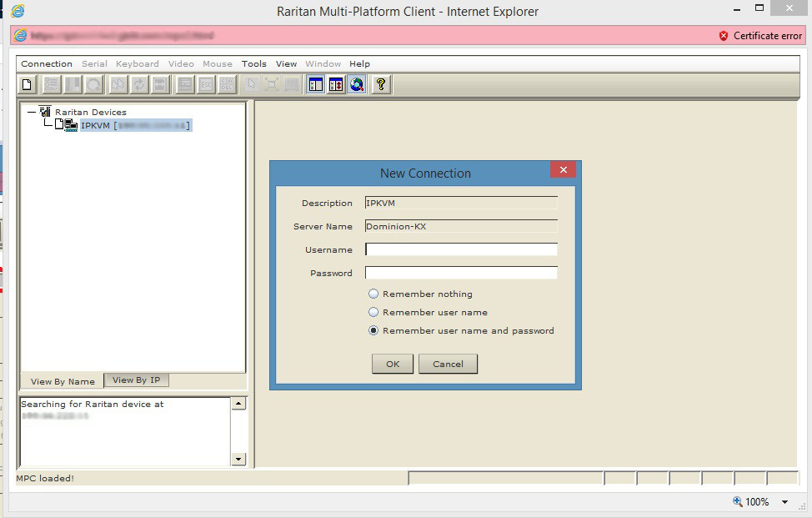Click the 100% zoom level text
Image resolution: width=812 pixels, height=518 pixels.
coord(757,502)
